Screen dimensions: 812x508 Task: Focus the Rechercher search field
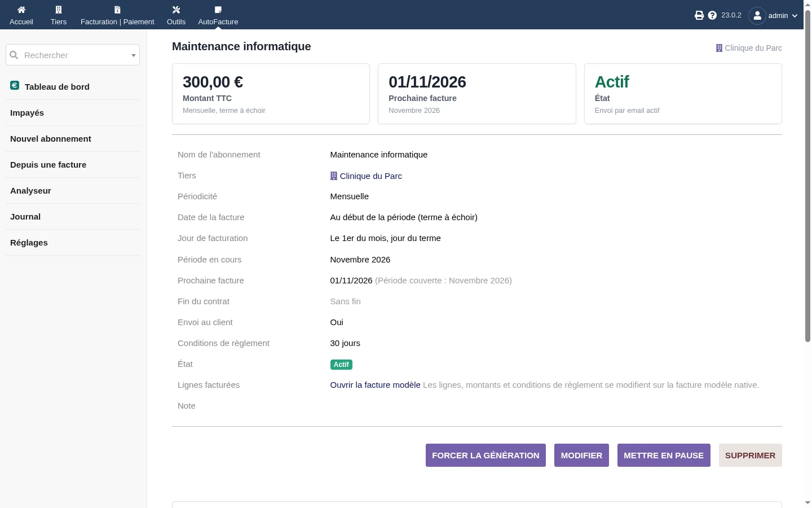click(73, 55)
